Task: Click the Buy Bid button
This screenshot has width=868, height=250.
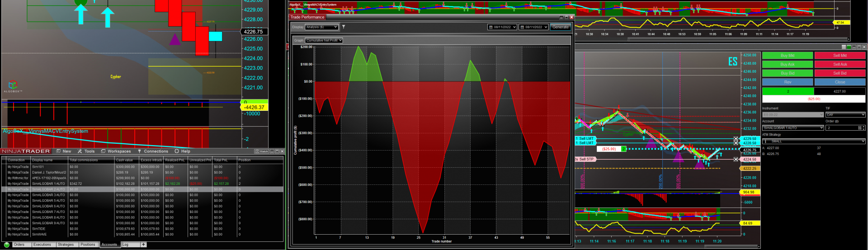Action: (x=788, y=73)
